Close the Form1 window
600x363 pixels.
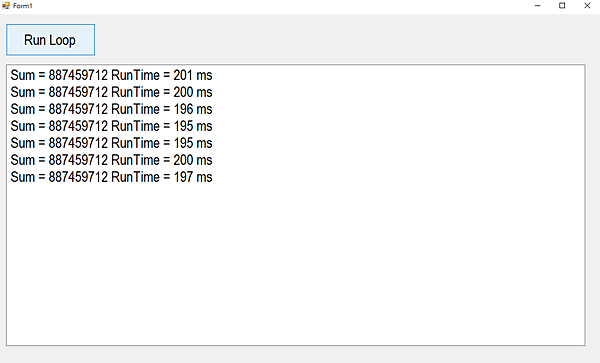587,6
